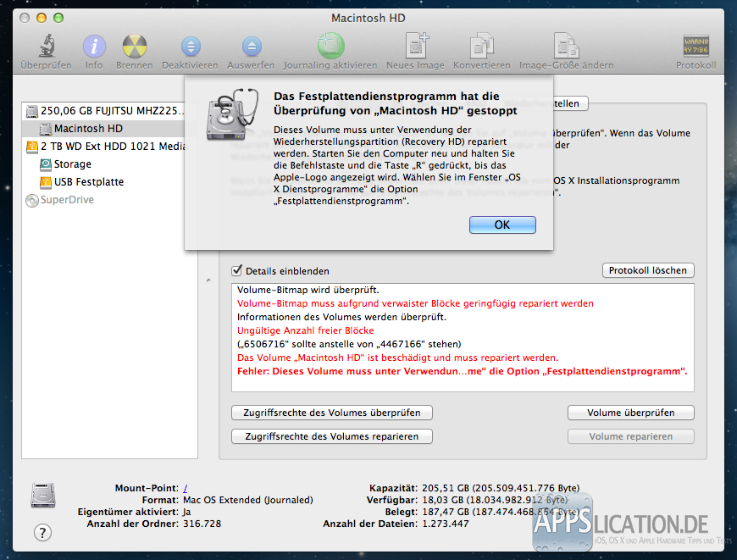Click OK in the alert dialog

pyautogui.click(x=502, y=225)
